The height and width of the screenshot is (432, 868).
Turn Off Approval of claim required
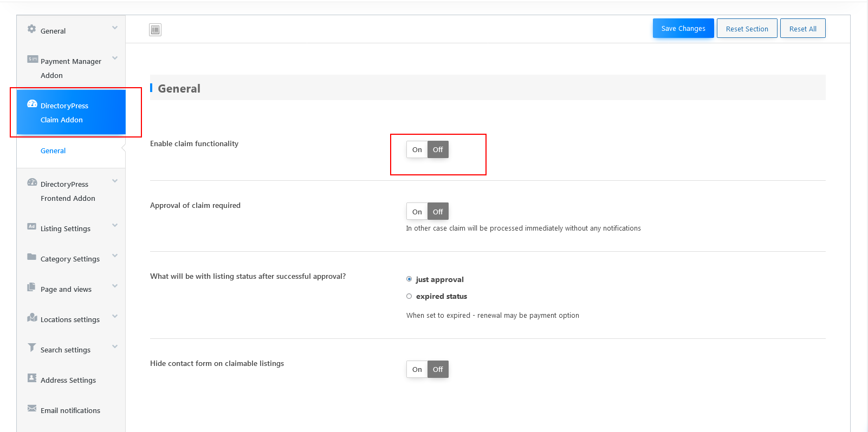click(438, 212)
